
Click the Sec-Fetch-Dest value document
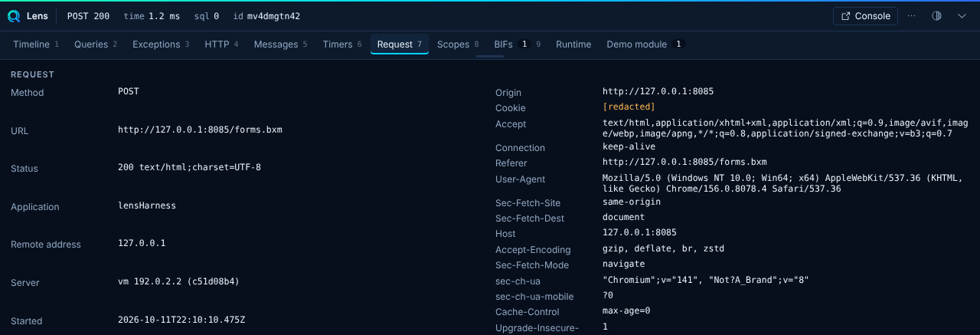click(x=624, y=217)
